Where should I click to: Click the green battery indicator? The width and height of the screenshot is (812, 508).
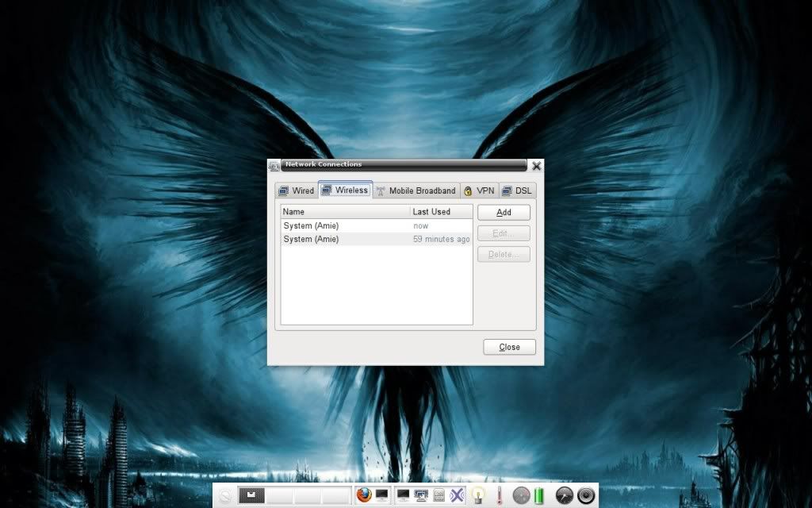point(539,495)
